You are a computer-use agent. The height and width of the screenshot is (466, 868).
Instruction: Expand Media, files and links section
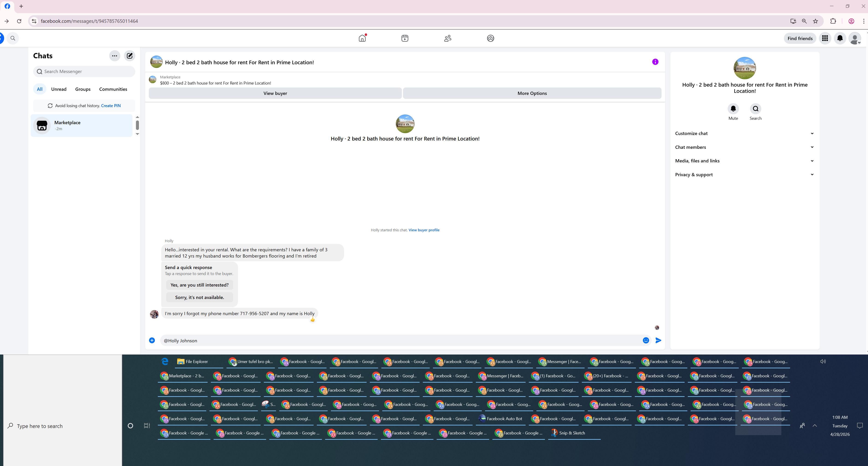pos(745,161)
